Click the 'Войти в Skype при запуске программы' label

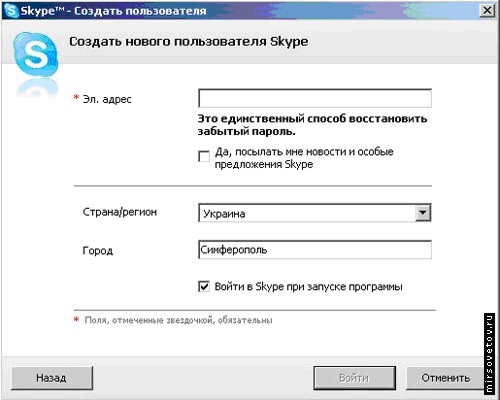(x=308, y=287)
